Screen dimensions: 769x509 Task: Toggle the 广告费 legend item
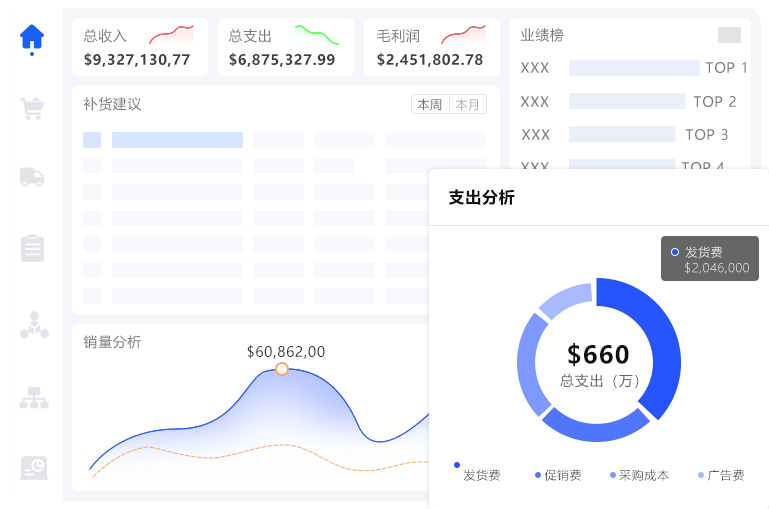tap(720, 476)
